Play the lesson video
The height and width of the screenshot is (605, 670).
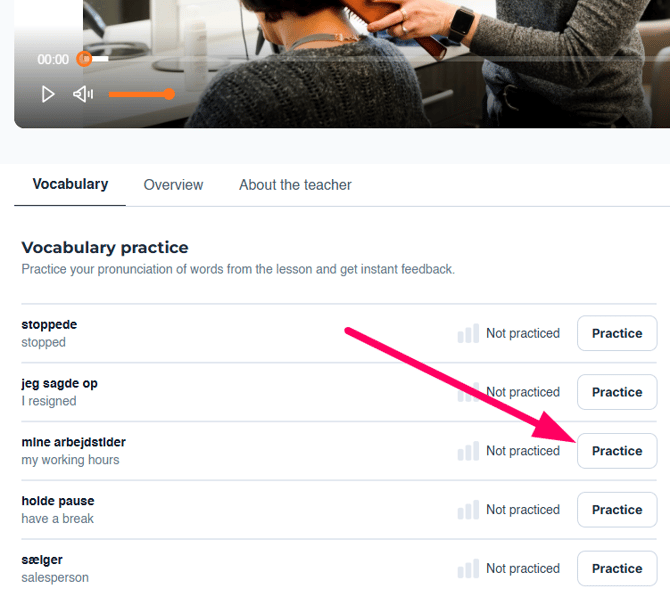coord(48,94)
